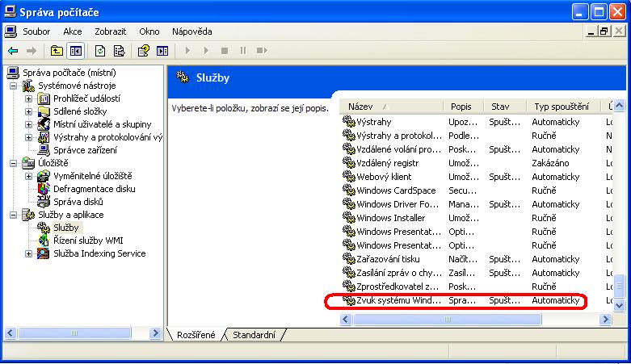Screen dimensions: 631x364
Task: Click the services list horizontal scrollbar right arrow
Action: [x=605, y=320]
